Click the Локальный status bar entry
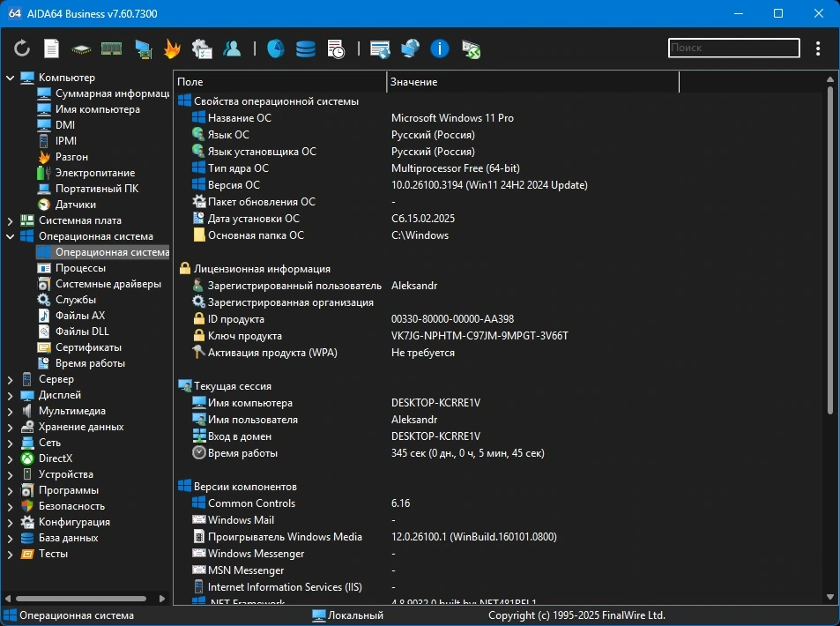840x626 pixels. click(347, 615)
